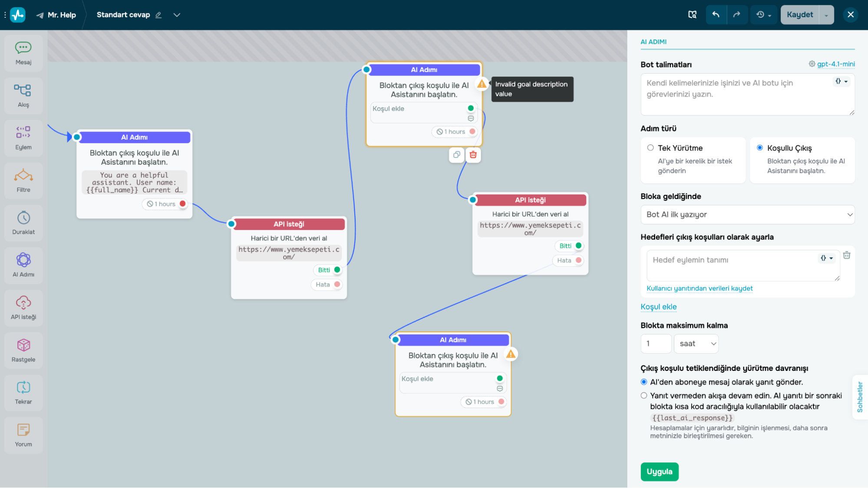Open the Sohbetler side tab
Viewport: 868px width, 488px height.
click(x=860, y=397)
